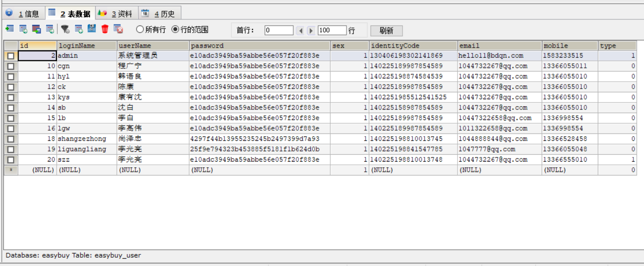Click the 首行 first row input field
The width and height of the screenshot is (644, 266).
[279, 30]
